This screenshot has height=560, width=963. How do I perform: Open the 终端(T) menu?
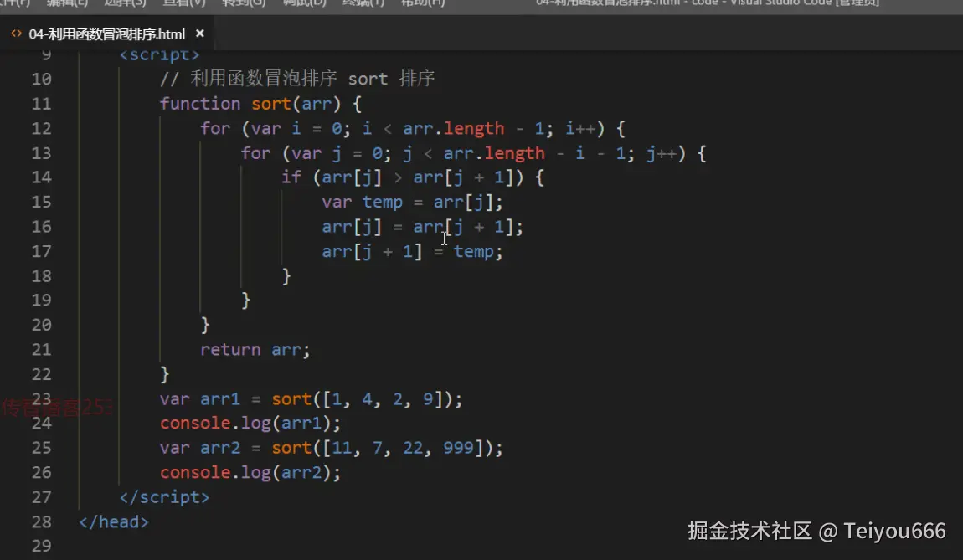coord(363,3)
